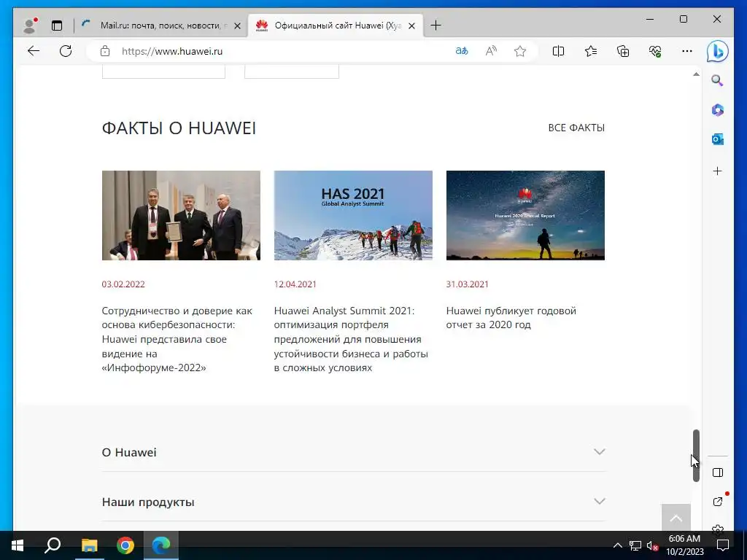Open Collections icon
Image resolution: width=747 pixels, height=560 pixels.
[623, 51]
